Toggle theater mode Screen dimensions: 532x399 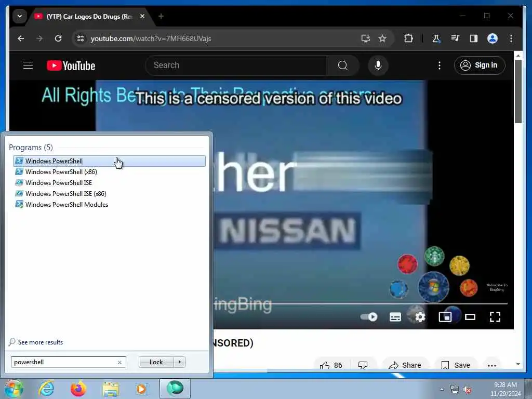[x=470, y=317]
